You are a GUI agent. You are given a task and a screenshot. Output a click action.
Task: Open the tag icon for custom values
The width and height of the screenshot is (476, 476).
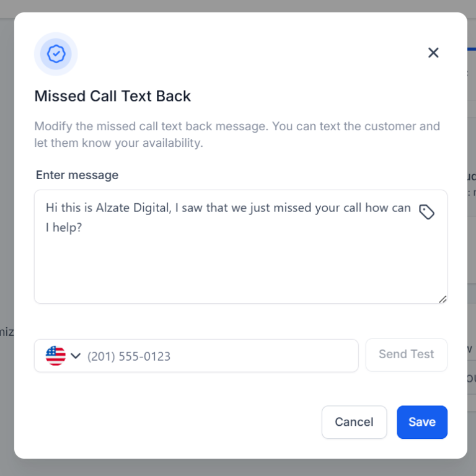(426, 211)
